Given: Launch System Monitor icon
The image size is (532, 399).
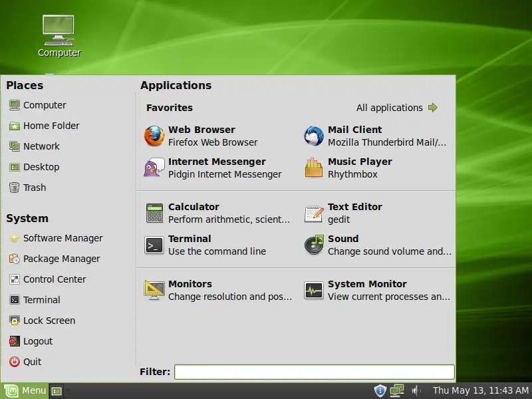Looking at the screenshot, I should (314, 290).
